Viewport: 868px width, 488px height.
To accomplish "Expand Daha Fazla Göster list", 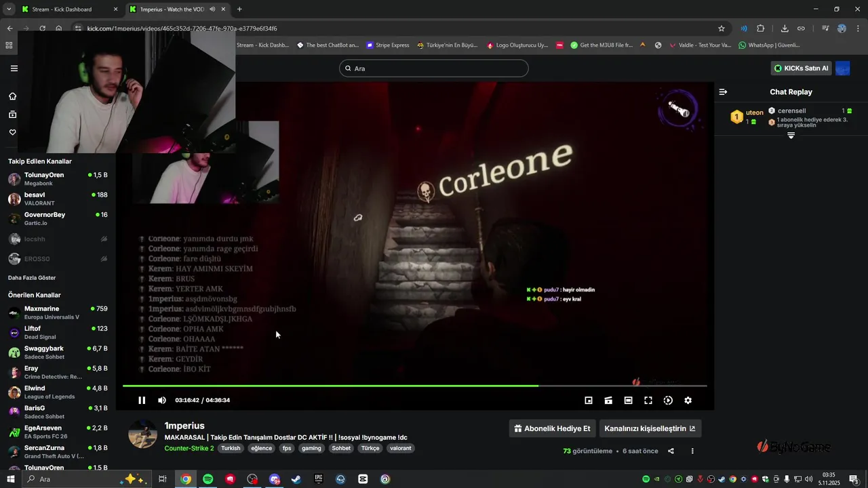I will tap(32, 278).
